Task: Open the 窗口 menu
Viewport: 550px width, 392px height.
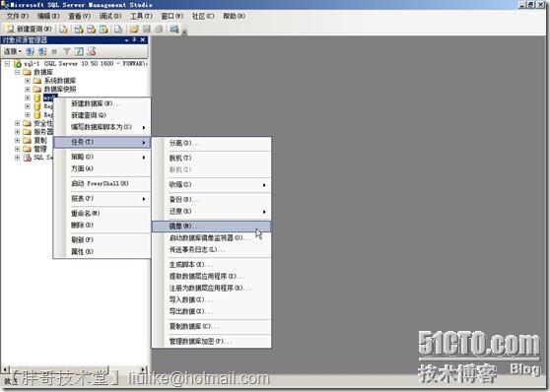Action: click(x=172, y=16)
